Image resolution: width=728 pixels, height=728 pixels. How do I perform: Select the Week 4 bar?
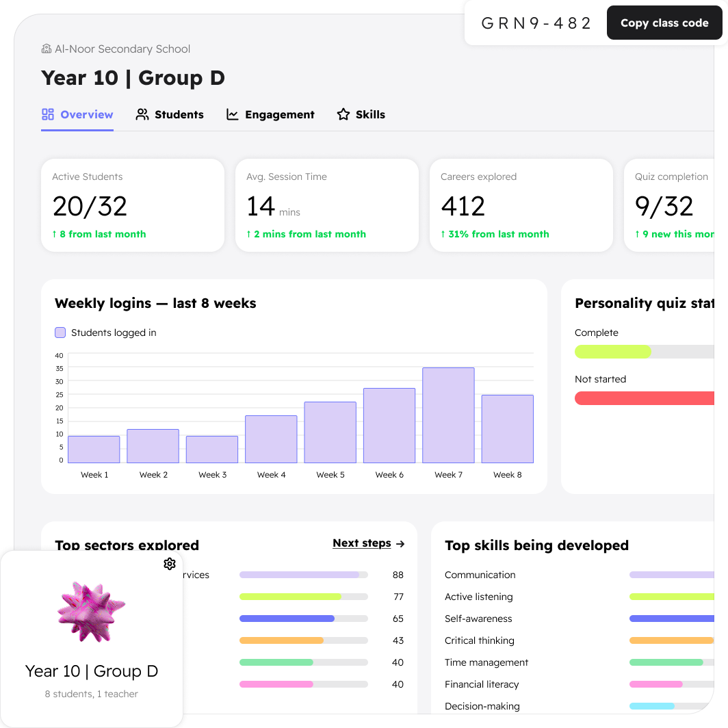point(271,439)
